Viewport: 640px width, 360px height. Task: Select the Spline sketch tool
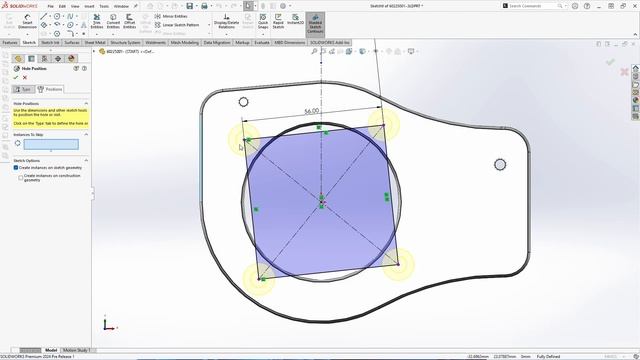[x=70, y=16]
